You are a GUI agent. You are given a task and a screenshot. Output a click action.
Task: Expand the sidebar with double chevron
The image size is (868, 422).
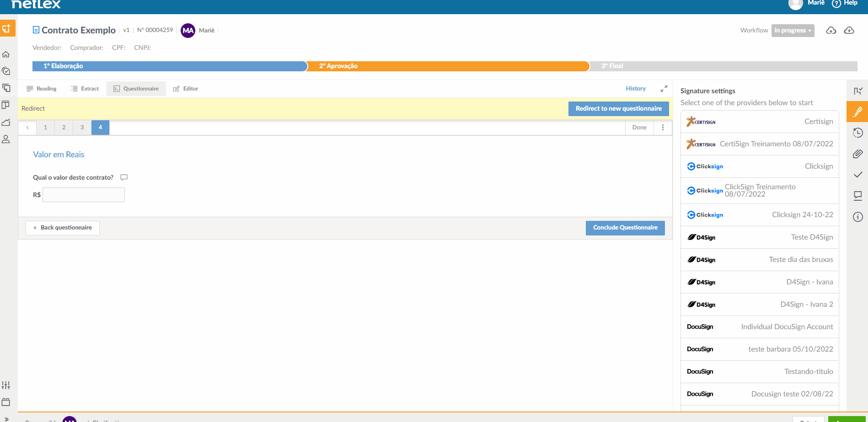coord(6,419)
